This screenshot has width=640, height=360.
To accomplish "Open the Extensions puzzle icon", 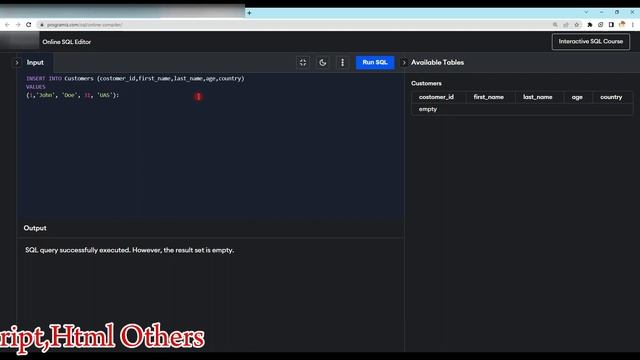I will tap(590, 25).
